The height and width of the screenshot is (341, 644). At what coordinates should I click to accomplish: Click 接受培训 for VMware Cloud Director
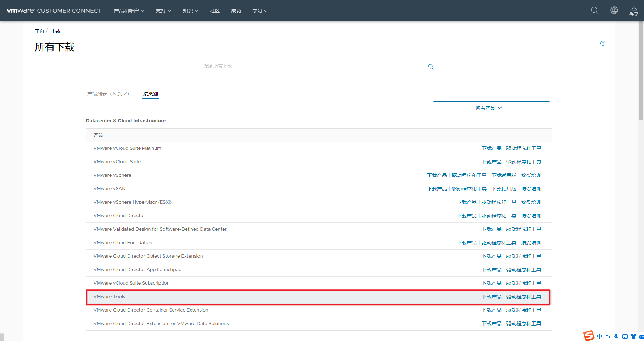click(x=531, y=216)
